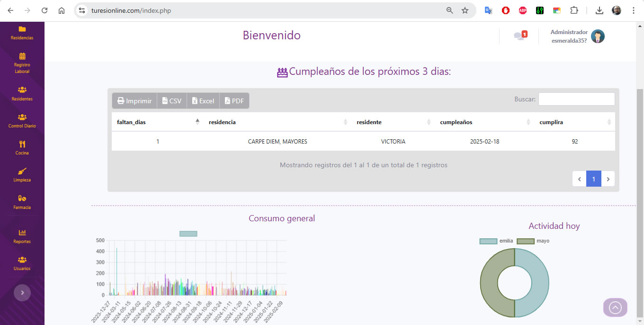Open Registro Laboral calendar icon
The image size is (644, 325).
coord(22,56)
